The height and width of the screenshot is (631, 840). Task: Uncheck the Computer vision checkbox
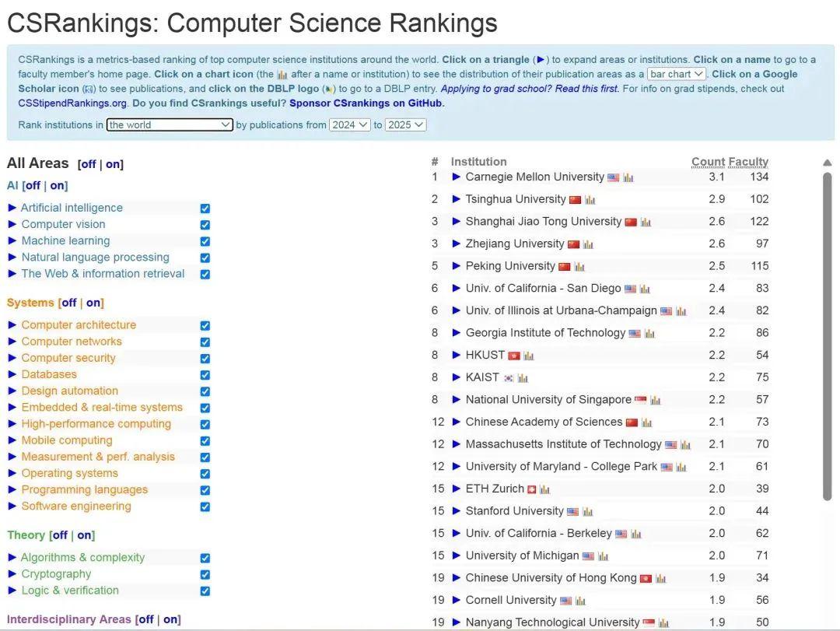(205, 225)
